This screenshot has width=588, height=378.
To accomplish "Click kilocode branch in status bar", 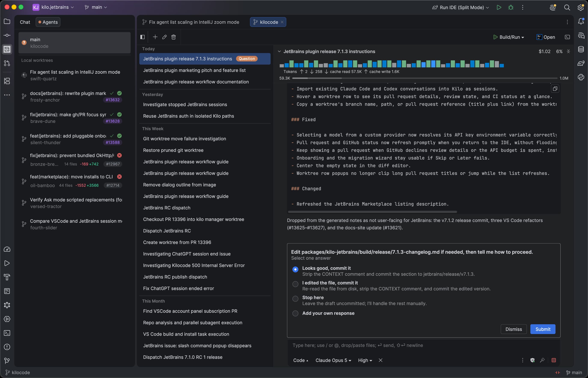I will [x=18, y=372].
